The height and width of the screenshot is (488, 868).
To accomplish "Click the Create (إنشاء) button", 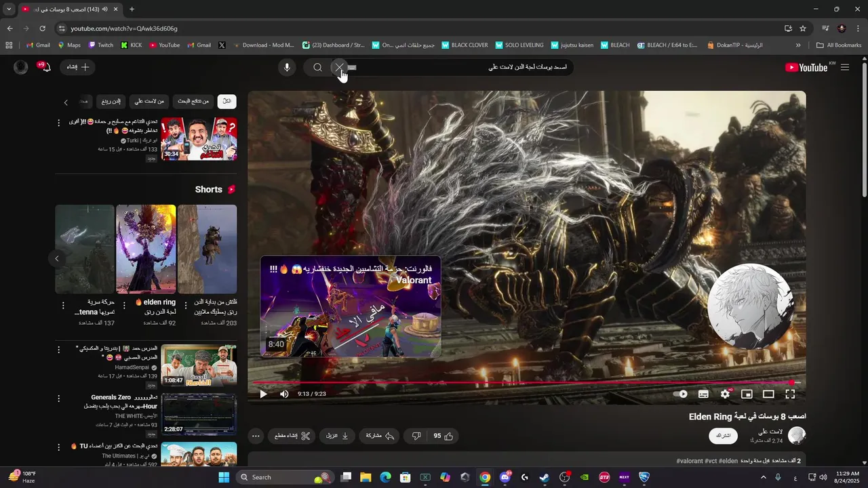I will 78,67.
